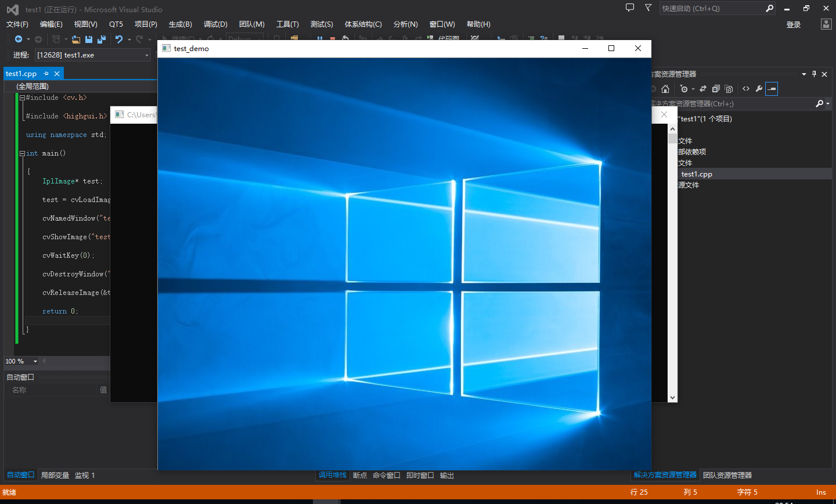836x504 pixels.
Task: Open the undo history dropdown arrow
Action: tap(129, 39)
